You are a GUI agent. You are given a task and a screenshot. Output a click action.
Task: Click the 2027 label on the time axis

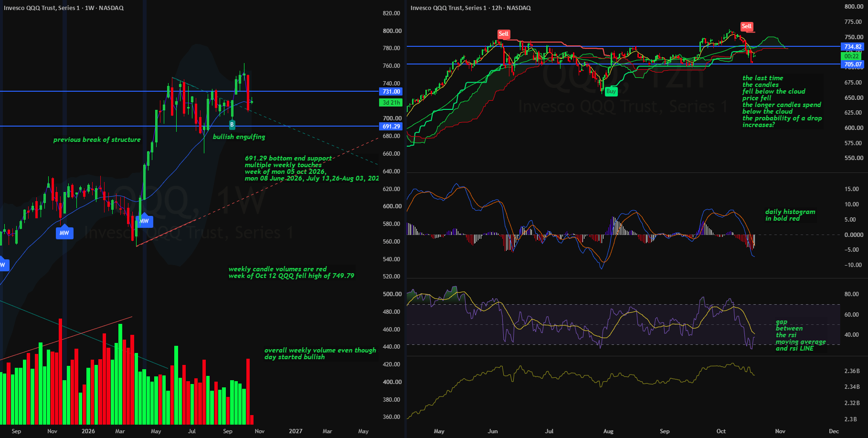pyautogui.click(x=296, y=431)
